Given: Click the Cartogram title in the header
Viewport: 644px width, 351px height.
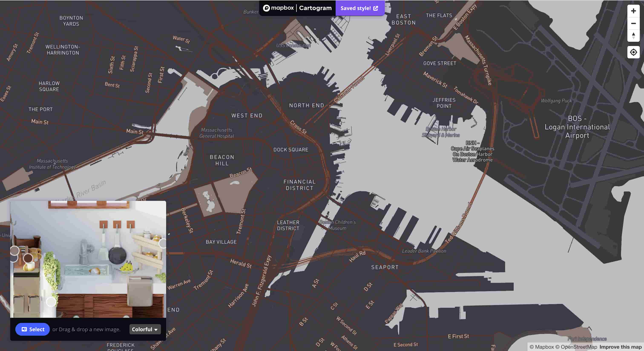Looking at the screenshot, I should click(x=315, y=8).
